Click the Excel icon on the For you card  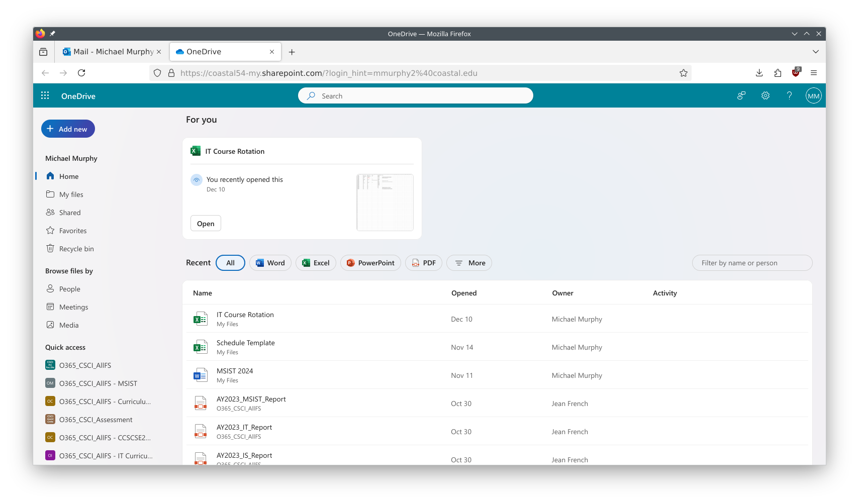(x=196, y=151)
